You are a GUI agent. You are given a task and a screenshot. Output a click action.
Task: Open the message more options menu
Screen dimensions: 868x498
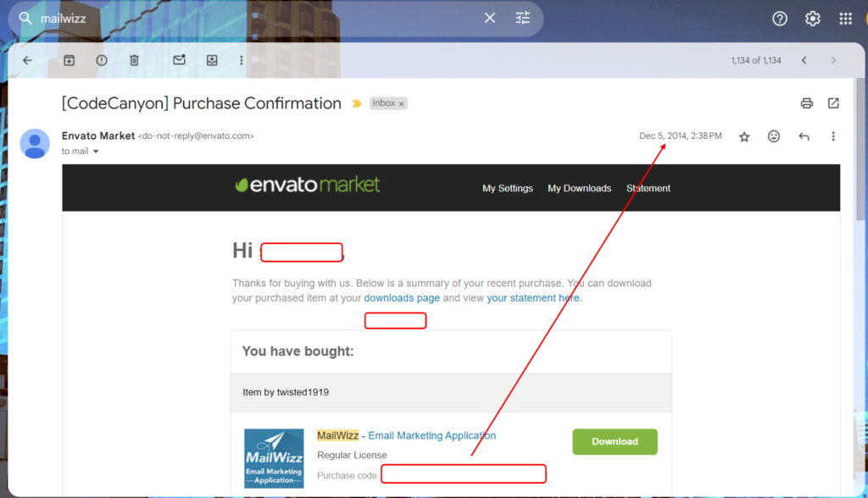pyautogui.click(x=833, y=136)
